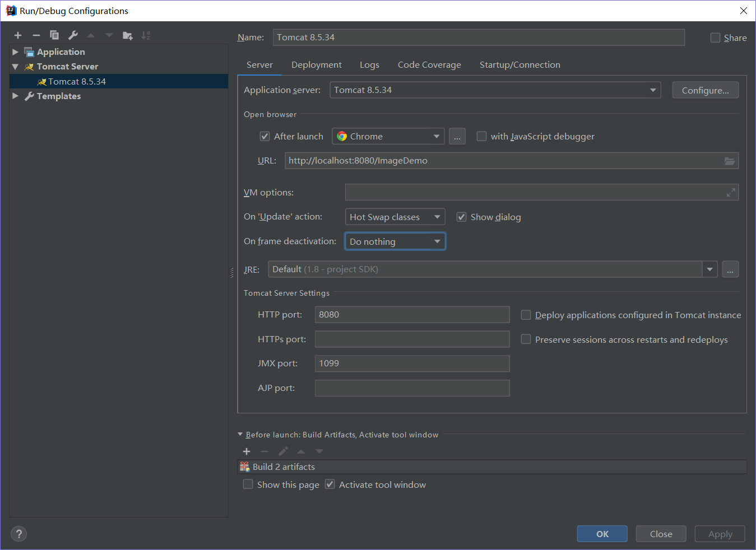Image resolution: width=756 pixels, height=550 pixels.
Task: Toggle the Share checkbox
Action: pos(715,38)
